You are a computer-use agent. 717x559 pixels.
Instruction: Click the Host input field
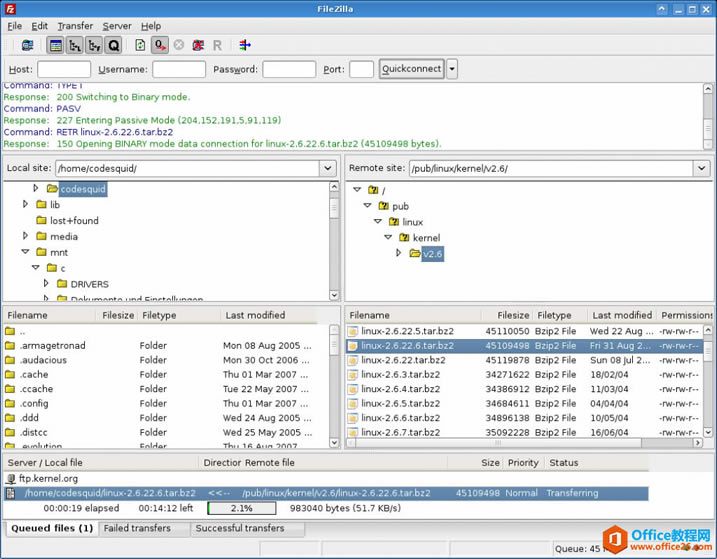pos(64,70)
